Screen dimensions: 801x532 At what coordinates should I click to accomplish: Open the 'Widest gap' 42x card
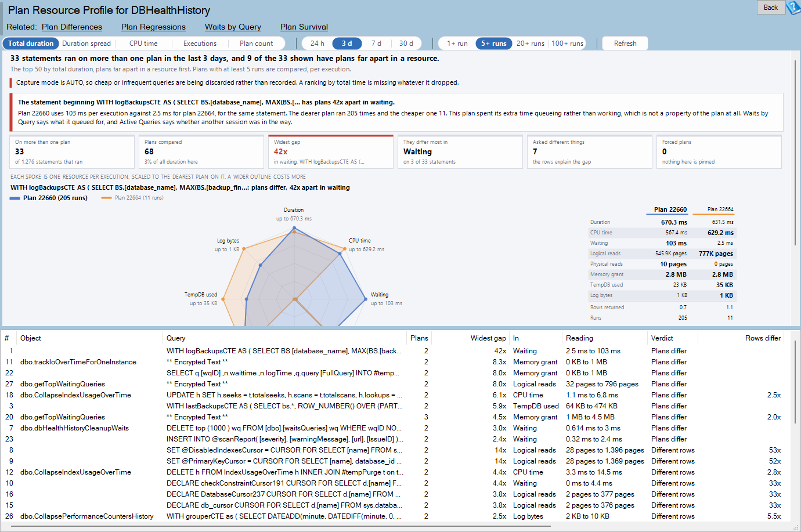331,152
